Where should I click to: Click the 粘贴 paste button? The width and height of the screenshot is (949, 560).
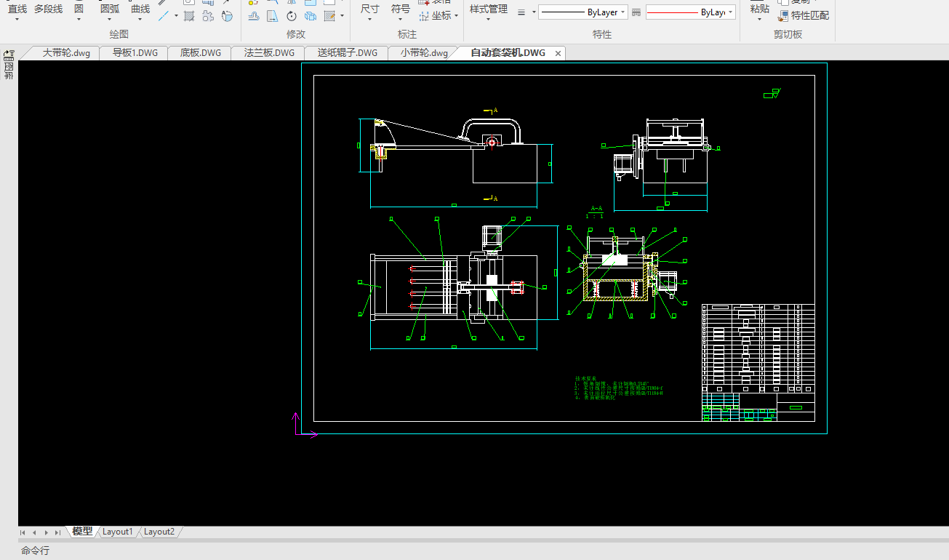click(x=759, y=9)
